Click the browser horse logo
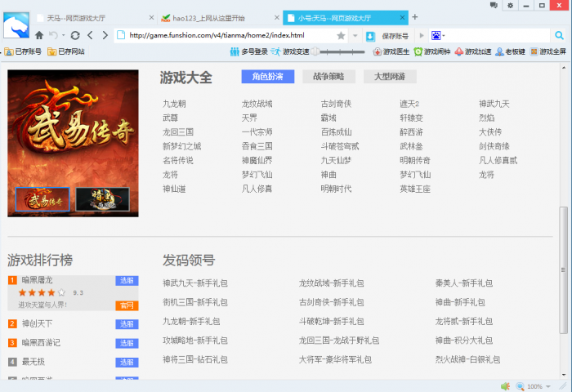Screen dimensions: 572x392 (16, 25)
